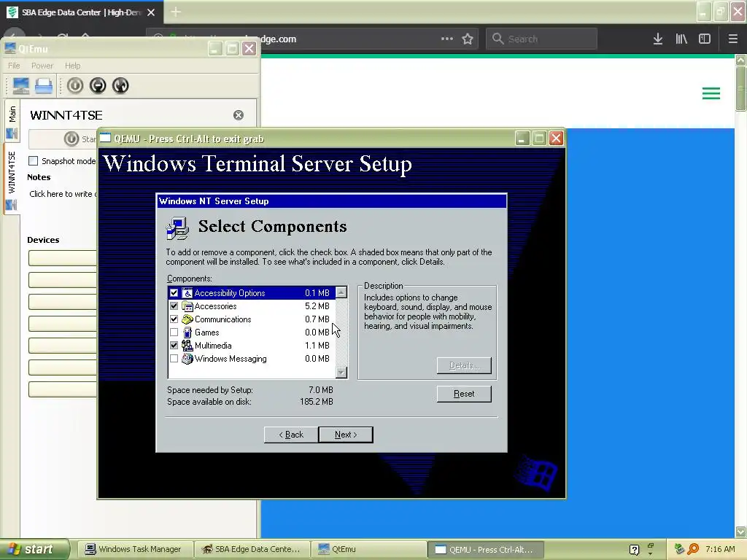
Task: Uncheck the Accessories component checkbox
Action: pyautogui.click(x=174, y=306)
